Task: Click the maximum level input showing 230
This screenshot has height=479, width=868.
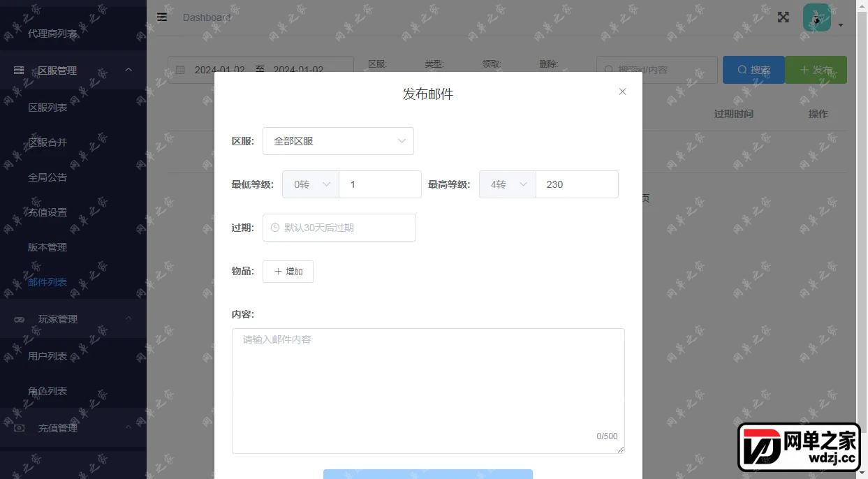Action: 577,184
